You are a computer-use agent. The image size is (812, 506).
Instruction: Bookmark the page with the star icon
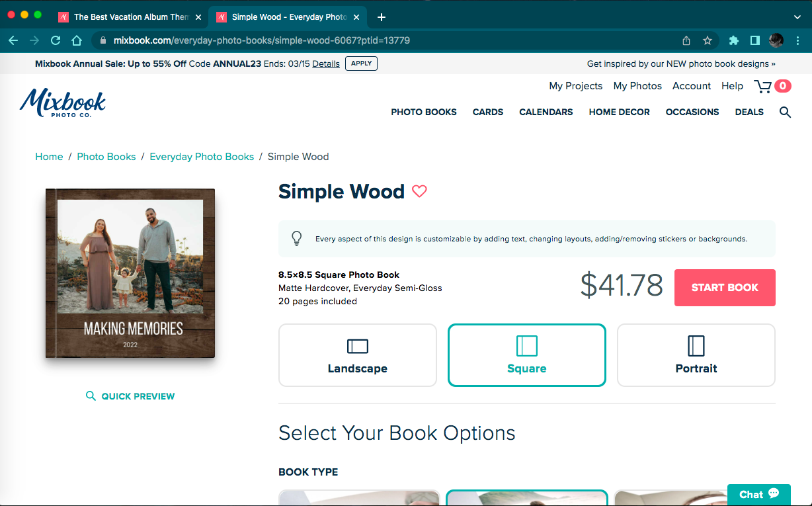[708, 40]
